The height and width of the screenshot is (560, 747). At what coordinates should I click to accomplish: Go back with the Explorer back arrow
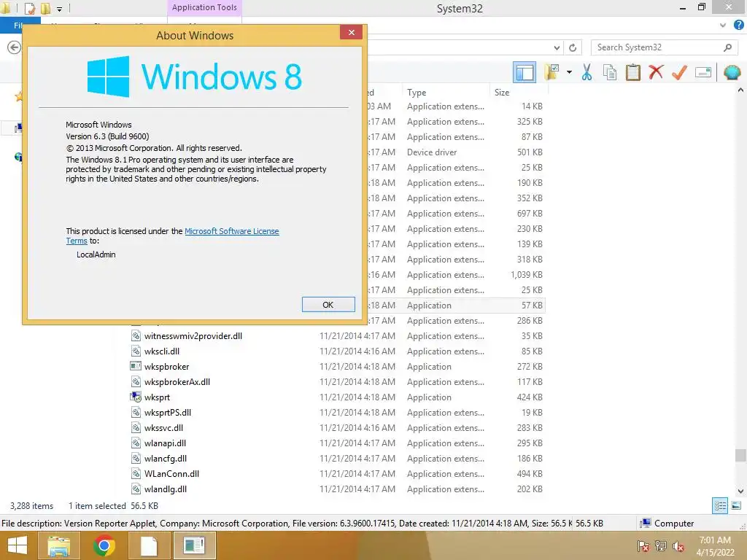(15, 47)
